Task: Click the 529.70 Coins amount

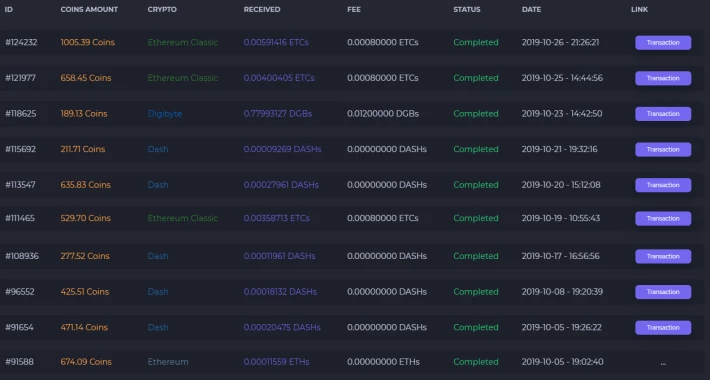Action: [x=86, y=218]
